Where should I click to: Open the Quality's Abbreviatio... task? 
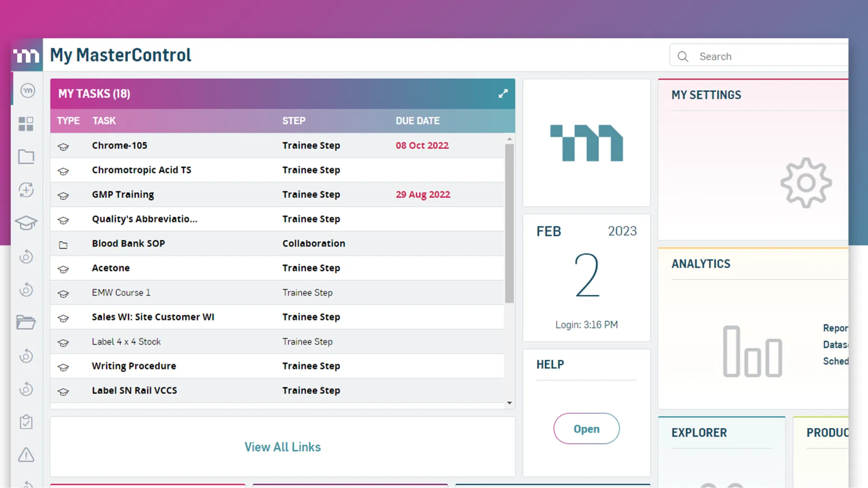point(145,219)
